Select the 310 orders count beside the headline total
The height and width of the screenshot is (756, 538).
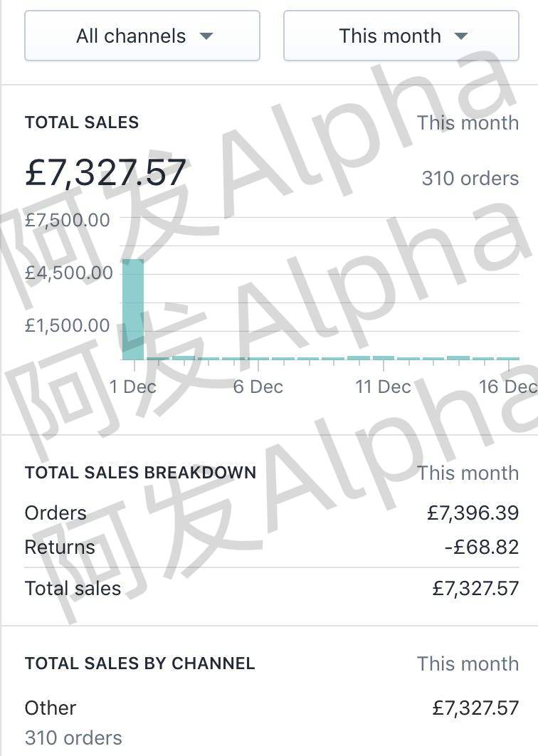click(470, 178)
